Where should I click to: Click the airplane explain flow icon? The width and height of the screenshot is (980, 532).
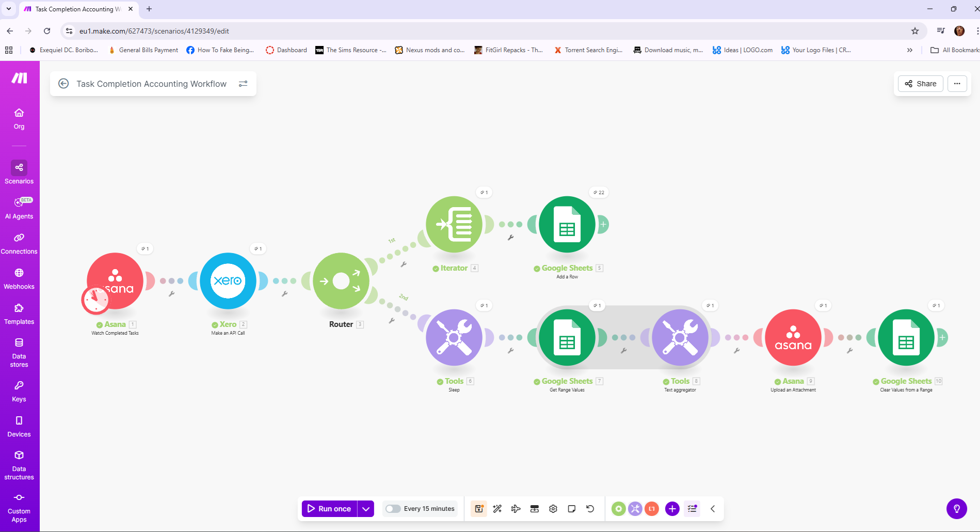click(x=516, y=509)
